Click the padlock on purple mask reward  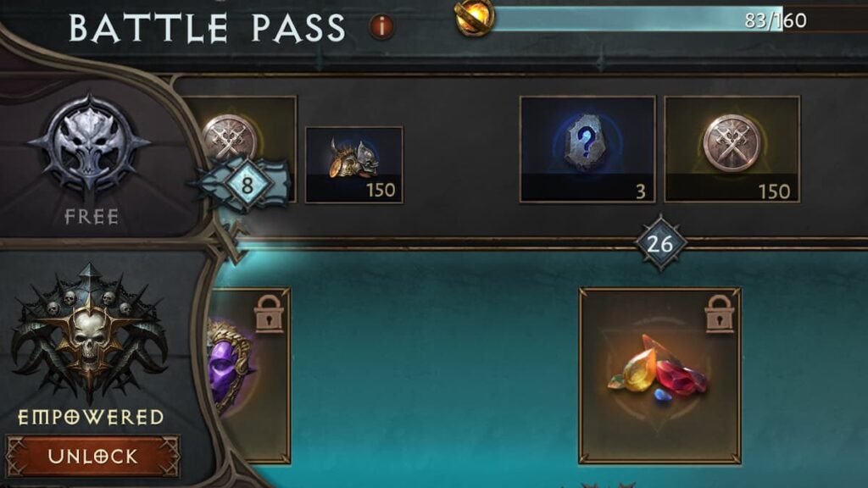pyautogui.click(x=269, y=313)
